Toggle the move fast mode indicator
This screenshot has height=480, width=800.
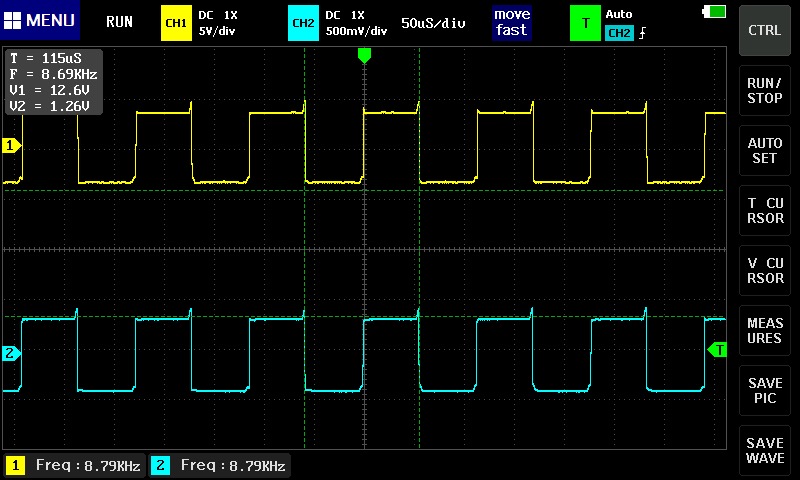pyautogui.click(x=511, y=22)
